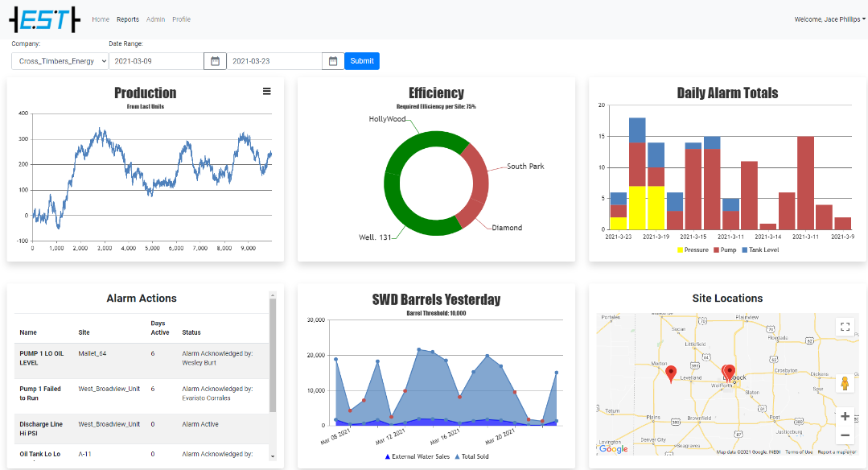868x470 pixels.
Task: Click the Alarm Actions scroll down arrow
Action: pyautogui.click(x=273, y=456)
